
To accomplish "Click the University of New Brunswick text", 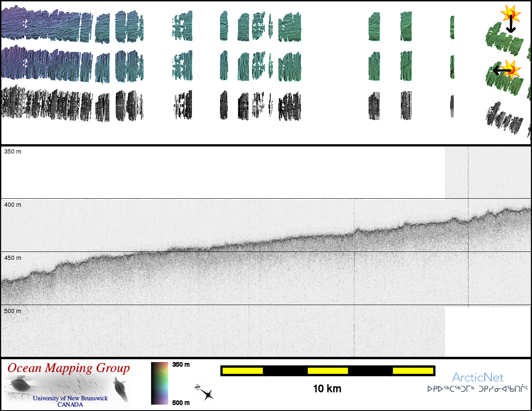I will click(x=70, y=398).
